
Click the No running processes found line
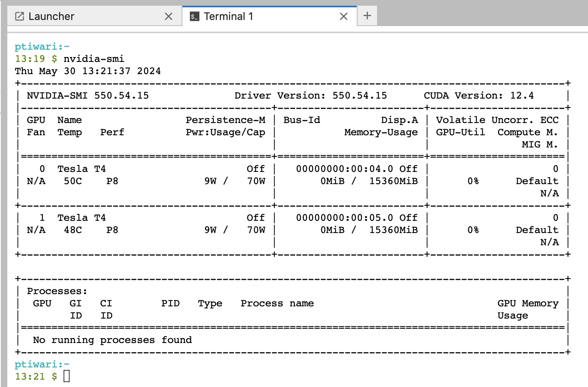[x=112, y=339]
